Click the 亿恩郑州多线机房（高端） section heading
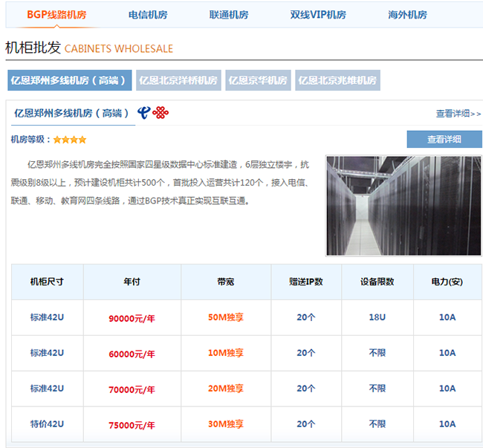 71,113
